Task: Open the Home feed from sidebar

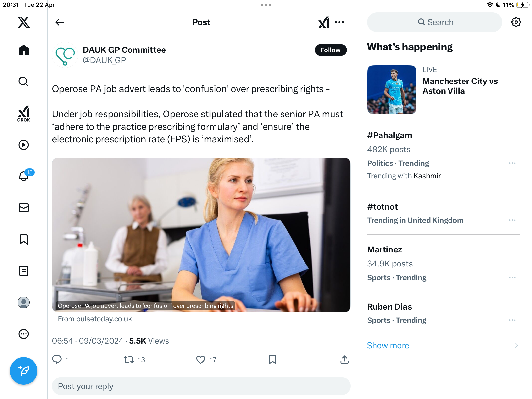Action: click(24, 50)
